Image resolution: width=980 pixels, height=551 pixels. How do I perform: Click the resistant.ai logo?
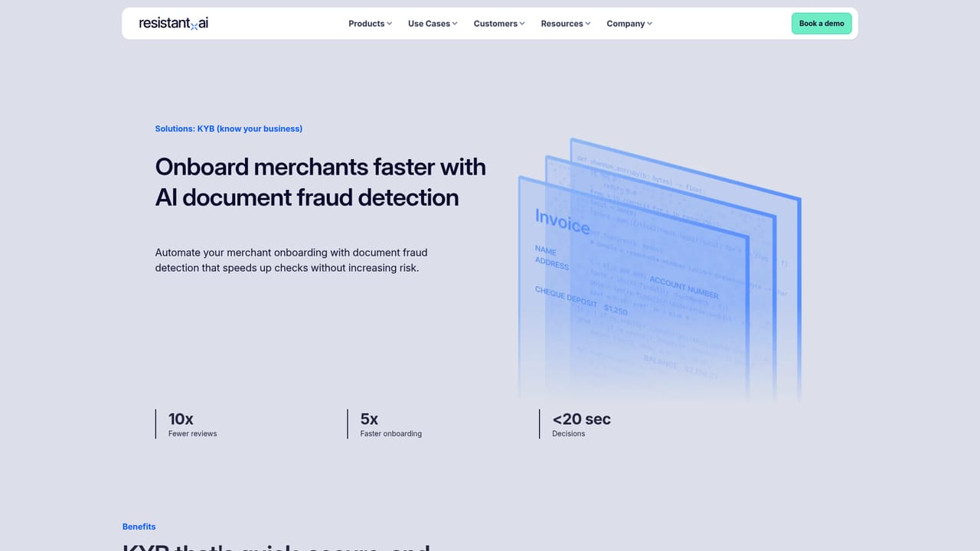pos(173,23)
